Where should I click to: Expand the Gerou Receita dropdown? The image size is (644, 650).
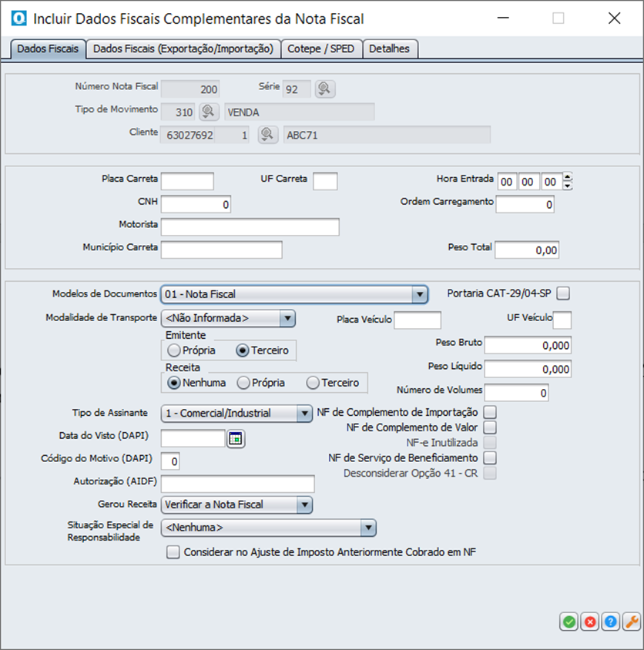pos(304,504)
